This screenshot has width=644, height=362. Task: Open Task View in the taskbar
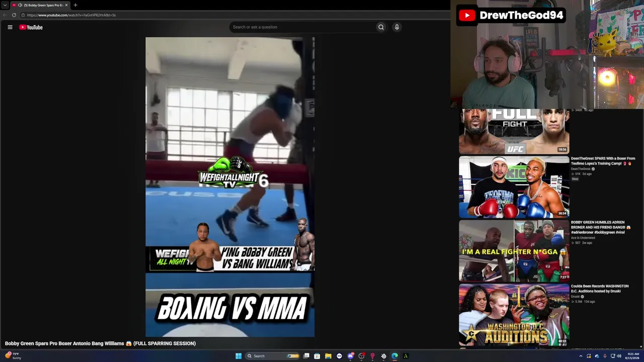[x=306, y=356]
